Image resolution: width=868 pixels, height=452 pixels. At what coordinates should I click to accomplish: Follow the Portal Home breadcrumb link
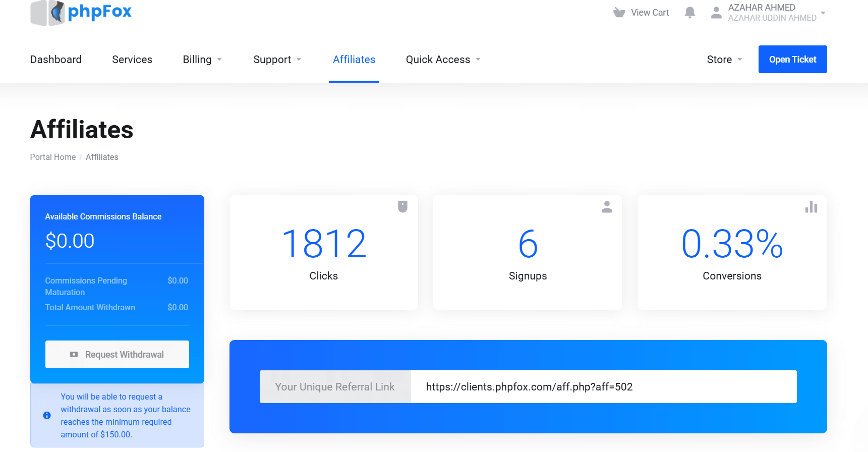click(x=53, y=157)
